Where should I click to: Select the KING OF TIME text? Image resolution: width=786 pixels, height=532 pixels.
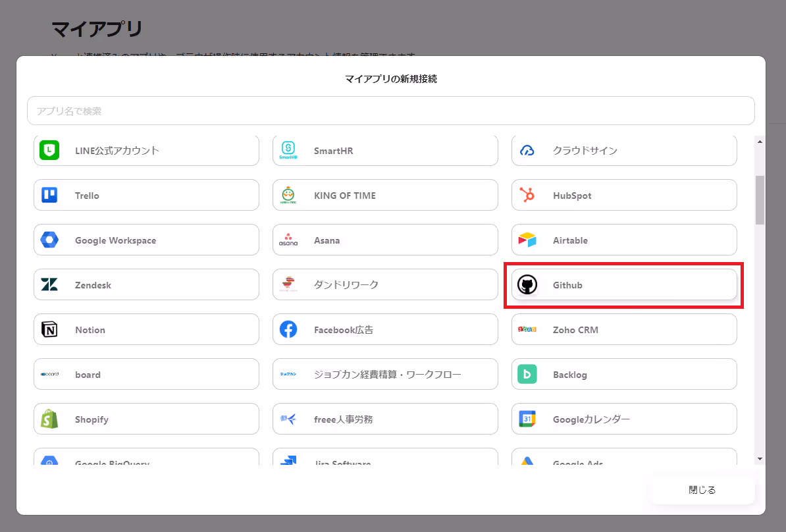(345, 196)
